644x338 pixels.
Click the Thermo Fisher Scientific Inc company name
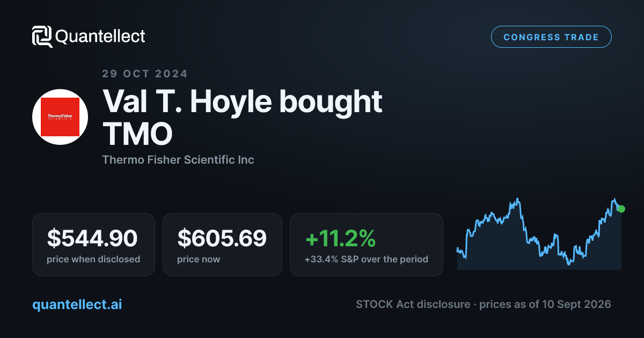click(178, 159)
